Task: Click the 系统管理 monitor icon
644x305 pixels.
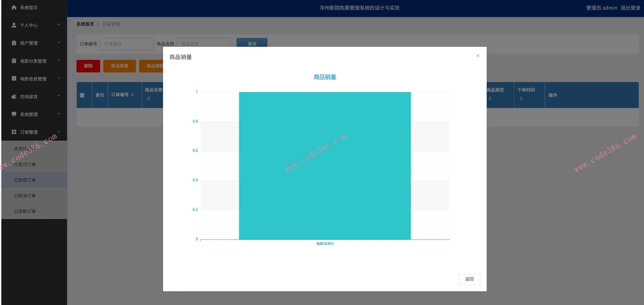Action: [x=14, y=114]
